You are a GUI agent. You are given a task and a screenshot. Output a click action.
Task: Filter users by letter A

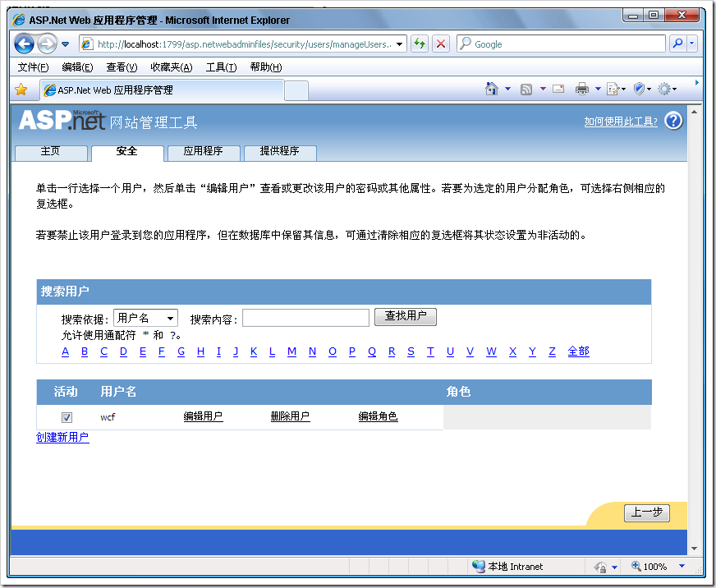click(66, 351)
